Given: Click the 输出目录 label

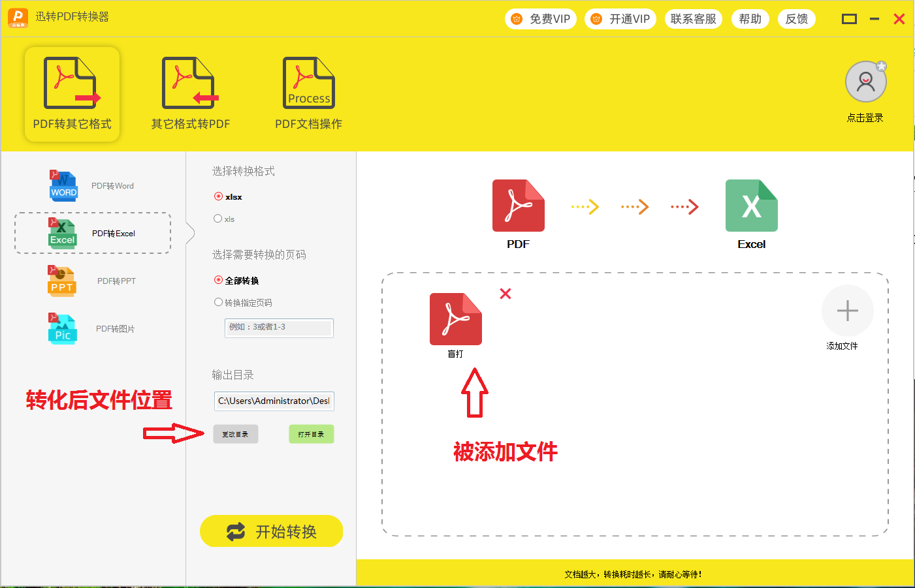Looking at the screenshot, I should [233, 375].
